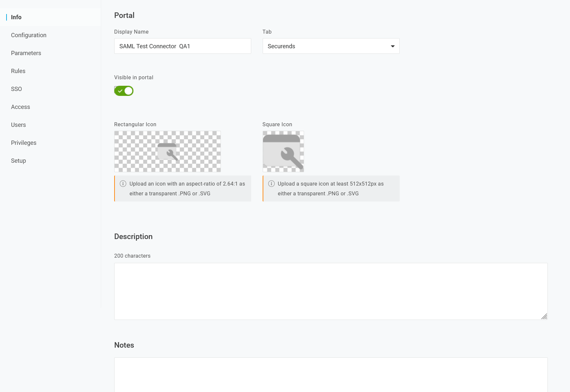Click the info icon beside square icon guidance
This screenshot has width=570, height=392.
click(x=271, y=184)
